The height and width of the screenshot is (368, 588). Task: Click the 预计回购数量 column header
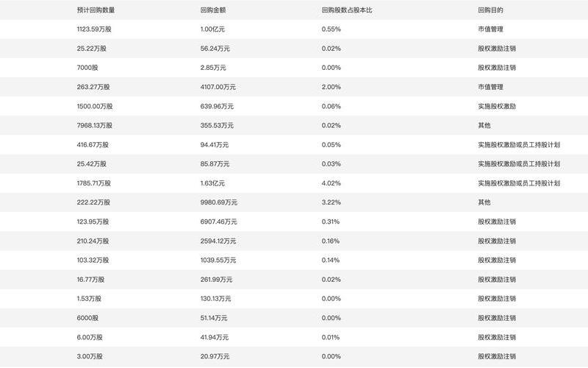(x=96, y=10)
